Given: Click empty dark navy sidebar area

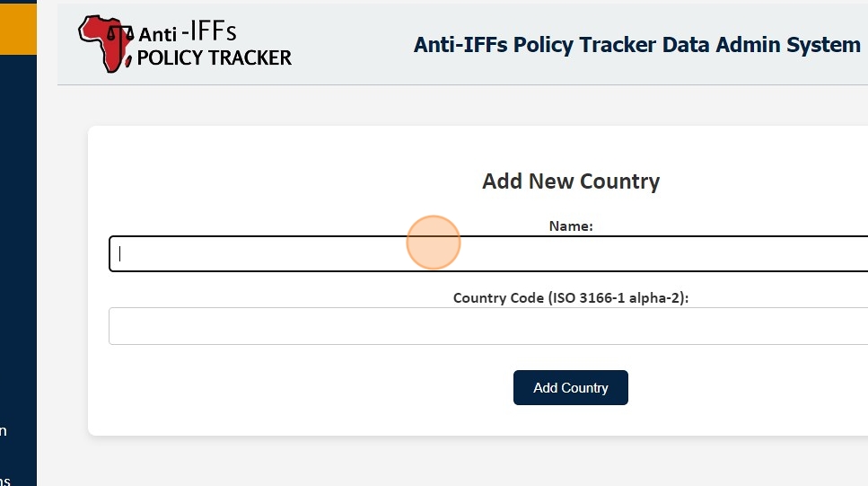Looking at the screenshot, I should coord(18,225).
